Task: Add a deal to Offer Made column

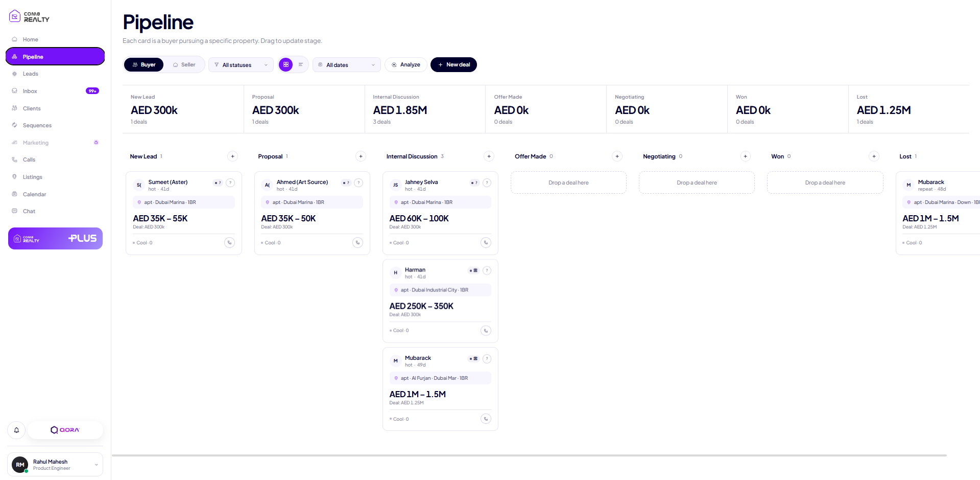Action: 617,156
